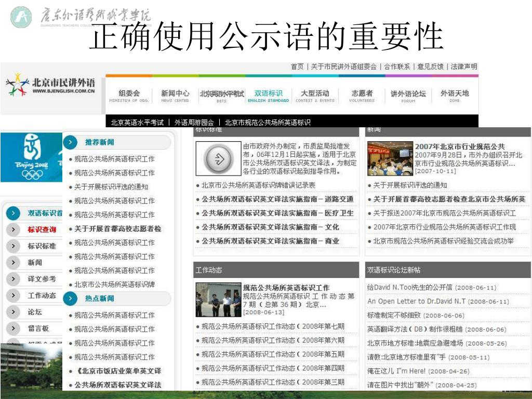Open 工作动态 2008年第七期 link

[x=273, y=326]
